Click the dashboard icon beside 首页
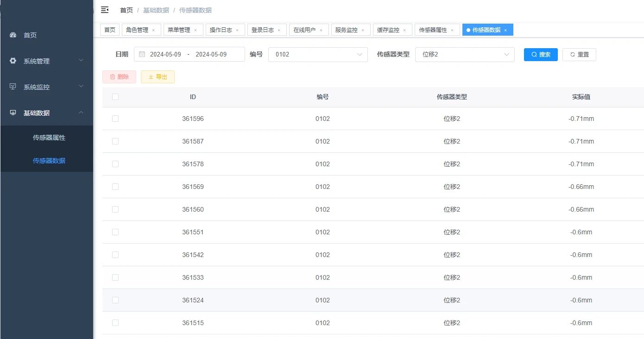 tap(13, 35)
